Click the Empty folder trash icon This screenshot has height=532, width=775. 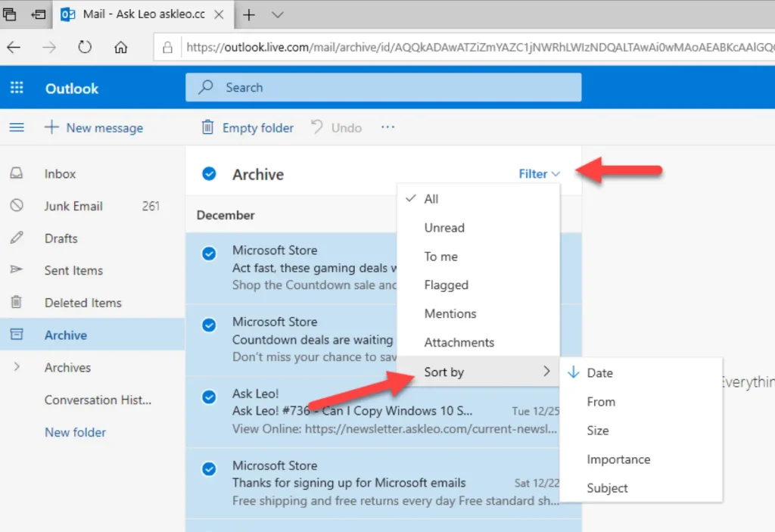coord(207,127)
